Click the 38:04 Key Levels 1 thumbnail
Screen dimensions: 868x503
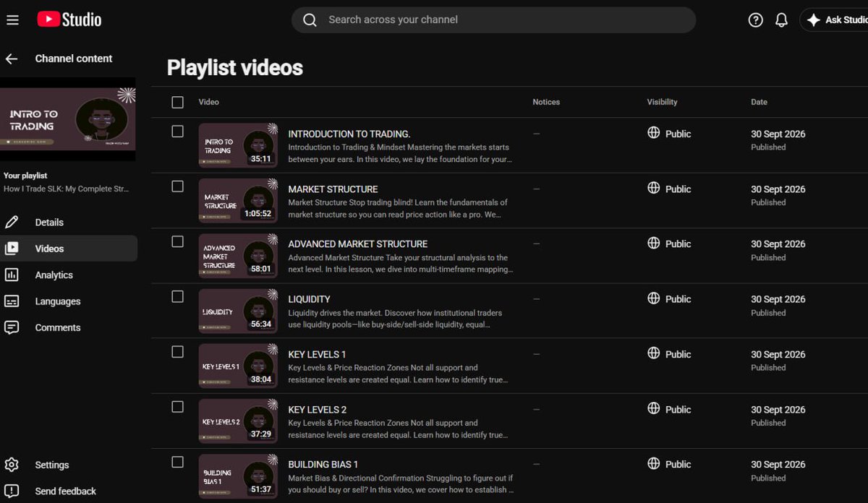click(238, 366)
